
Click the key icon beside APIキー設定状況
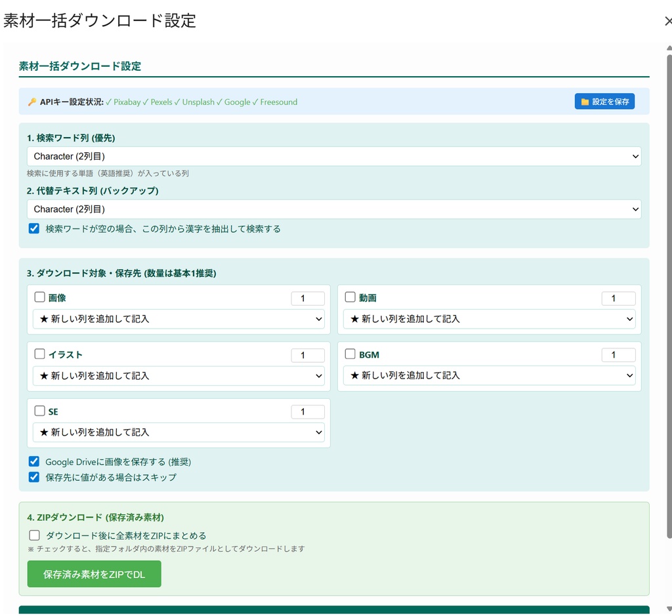point(31,102)
